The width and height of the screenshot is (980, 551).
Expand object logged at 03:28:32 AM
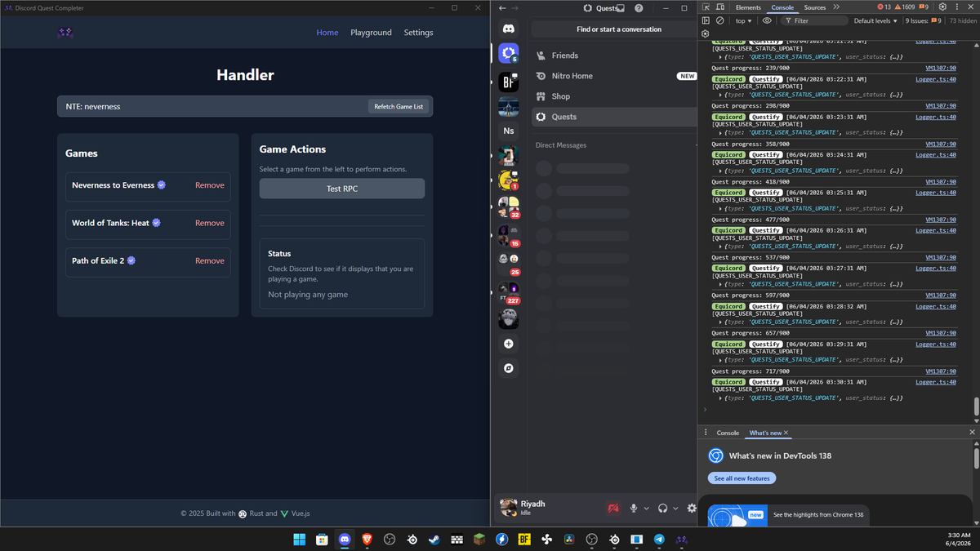pyautogui.click(x=722, y=322)
